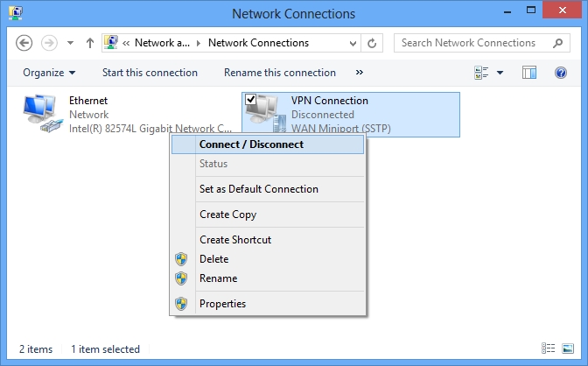
Task: Open the help question mark icon
Action: coord(561,73)
